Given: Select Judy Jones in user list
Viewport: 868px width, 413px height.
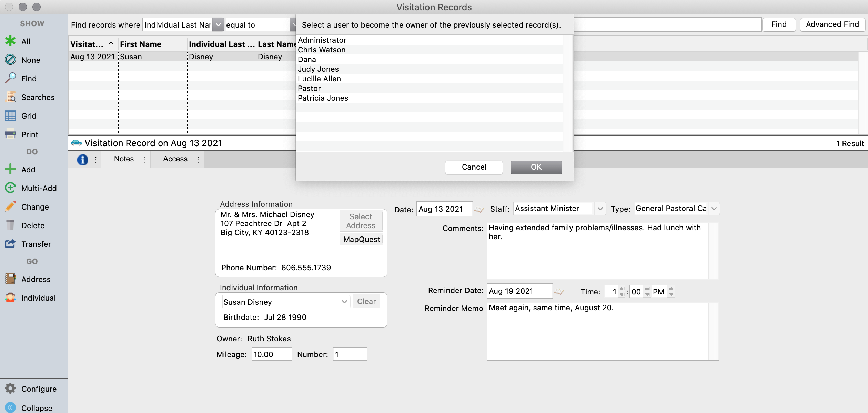Looking at the screenshot, I should [x=318, y=69].
